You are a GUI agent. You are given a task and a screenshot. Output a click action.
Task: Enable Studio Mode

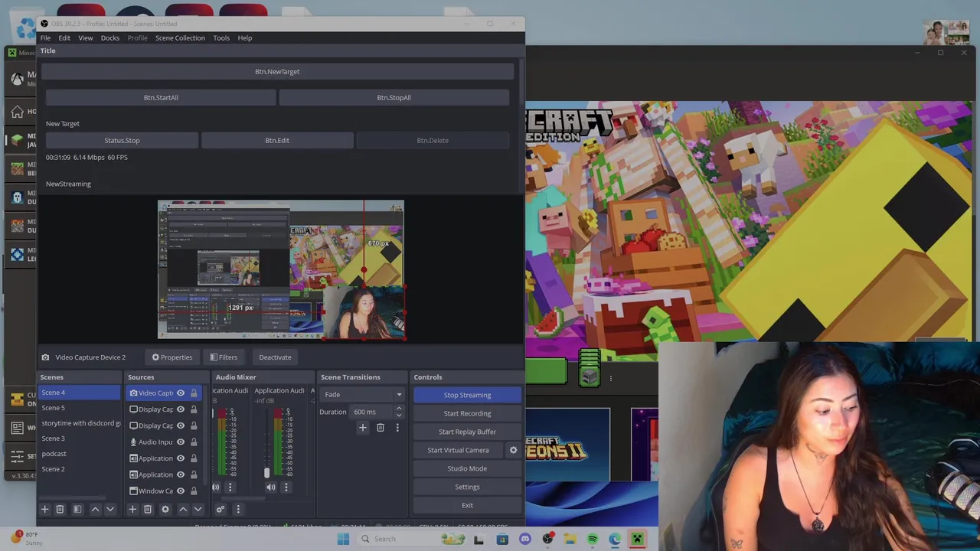click(467, 468)
